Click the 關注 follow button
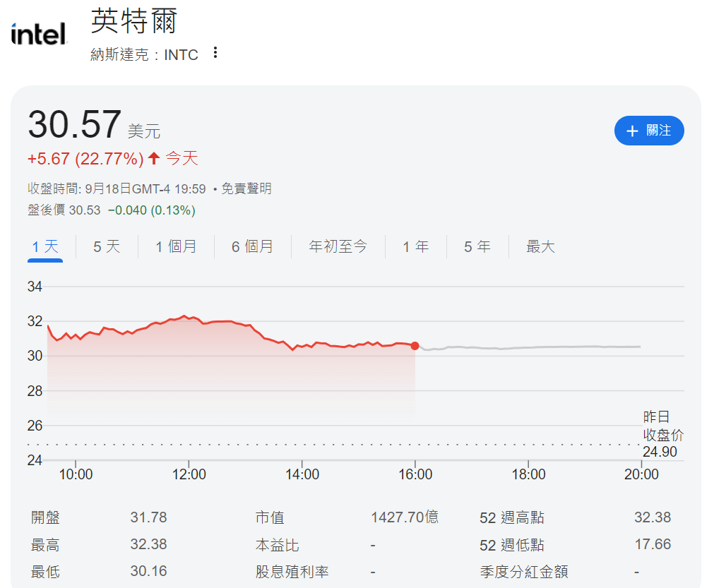 click(649, 131)
